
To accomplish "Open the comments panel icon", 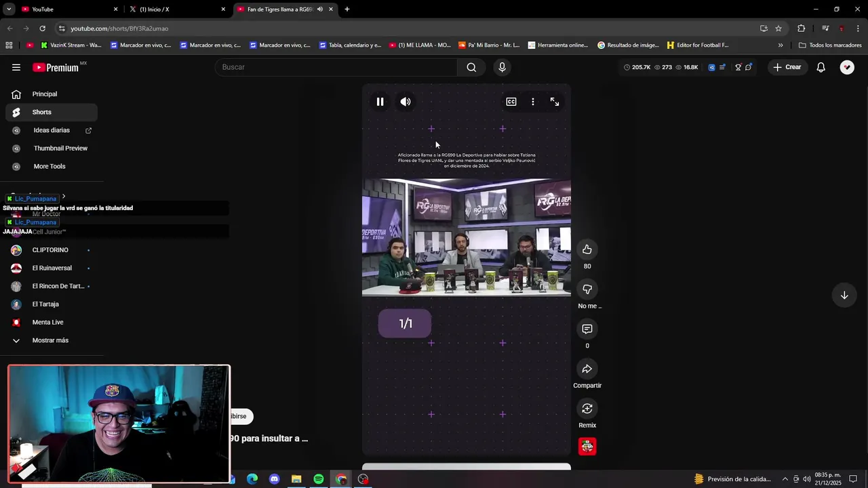I will (587, 329).
